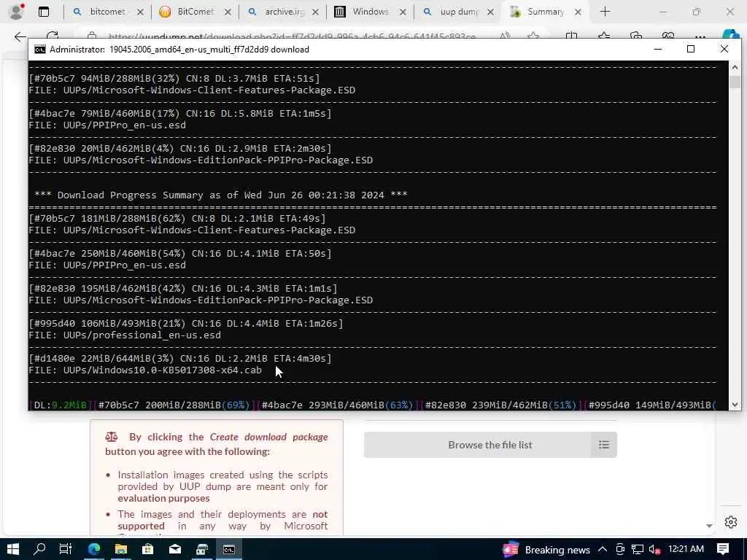
Task: Switch to the archive.org tab
Action: click(284, 12)
